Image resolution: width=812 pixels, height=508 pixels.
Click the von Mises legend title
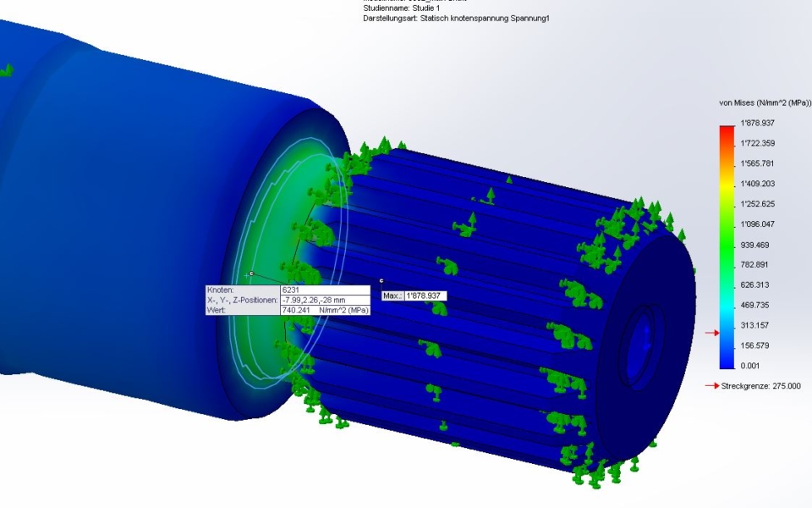click(765, 103)
